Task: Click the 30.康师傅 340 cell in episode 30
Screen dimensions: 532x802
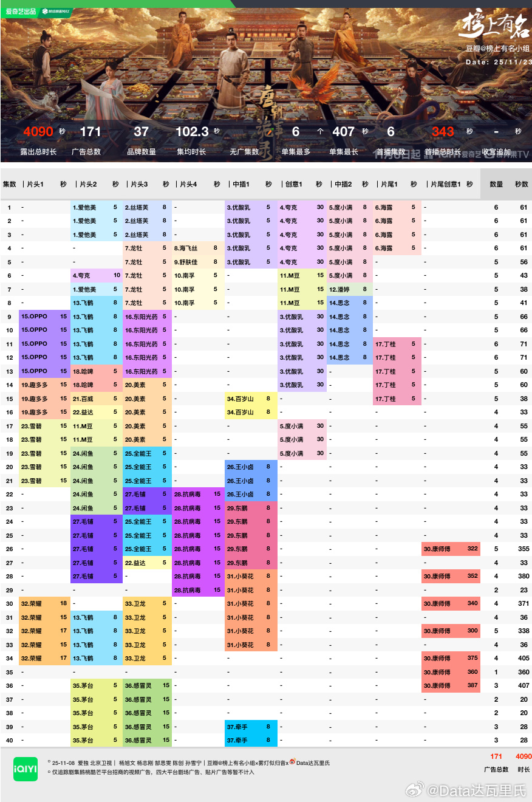Action: pos(451,604)
